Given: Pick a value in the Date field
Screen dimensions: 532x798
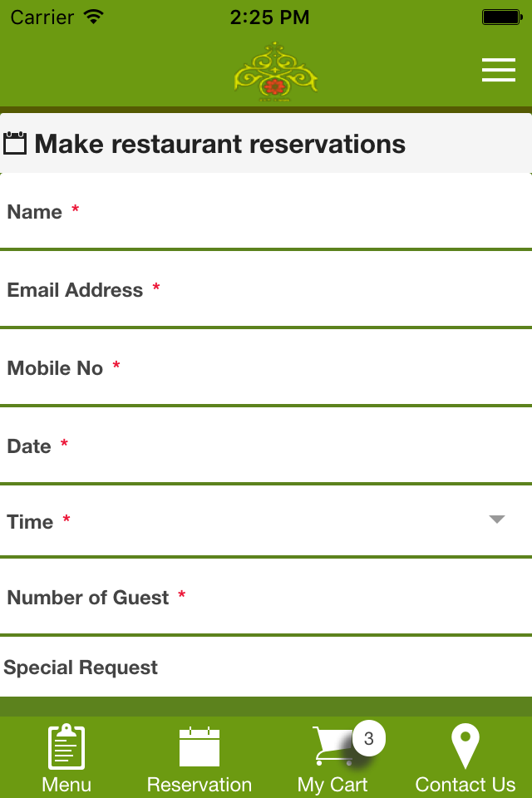Looking at the screenshot, I should pos(266,446).
